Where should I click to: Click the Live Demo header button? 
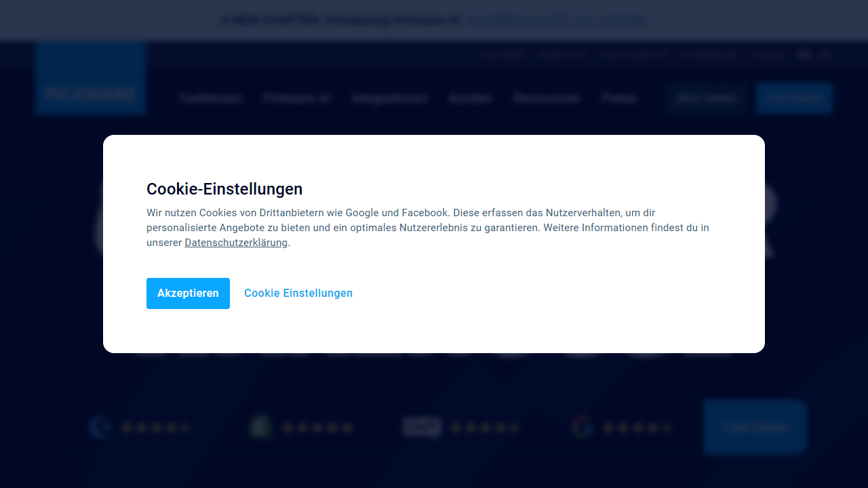tap(794, 98)
